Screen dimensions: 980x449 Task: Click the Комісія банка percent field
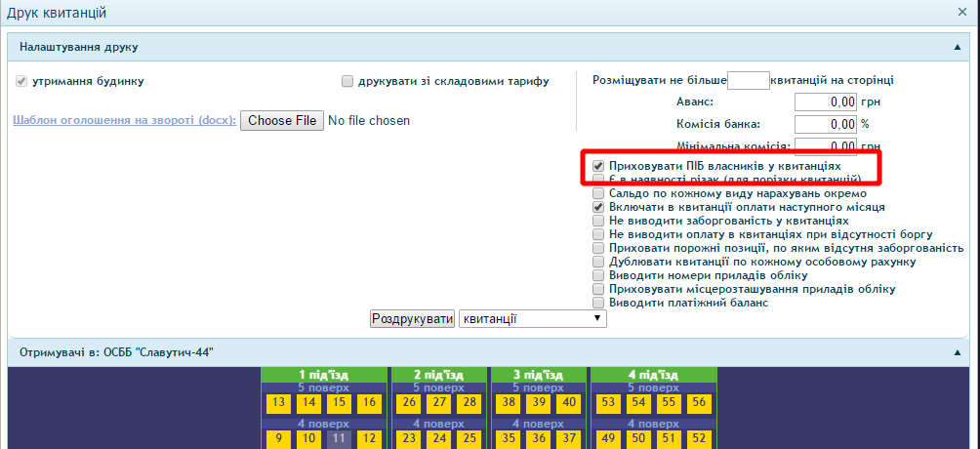click(x=826, y=125)
